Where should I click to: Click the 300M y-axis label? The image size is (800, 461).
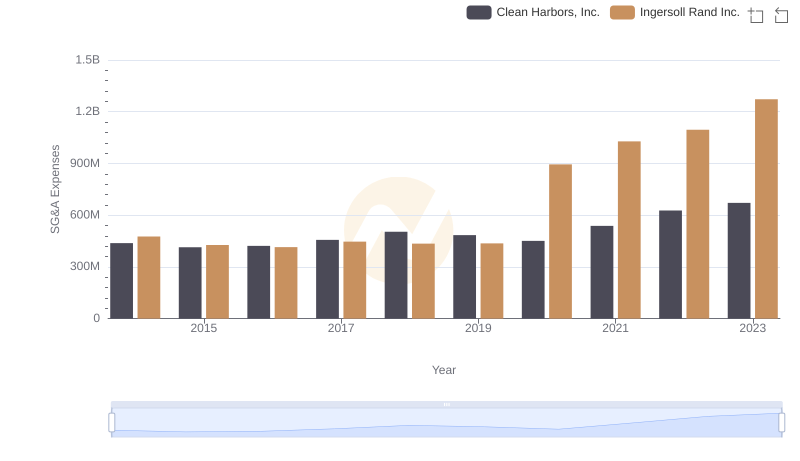tap(85, 266)
